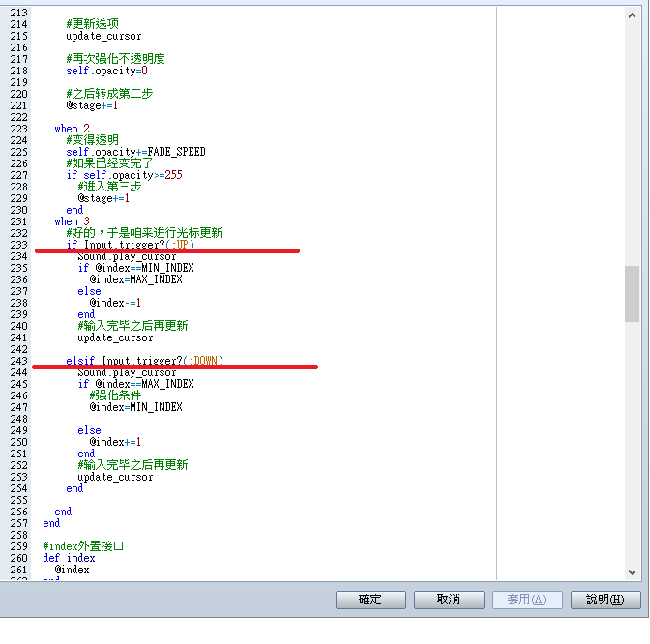Viewport: 650px width, 644px height.
Task: Click the vertical scrollbar thumb
Action: [x=632, y=294]
